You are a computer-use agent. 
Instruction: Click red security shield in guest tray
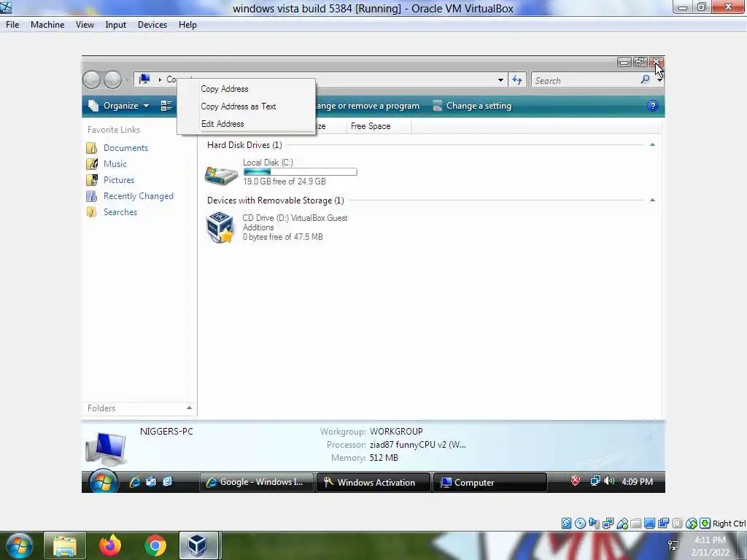[x=576, y=481]
